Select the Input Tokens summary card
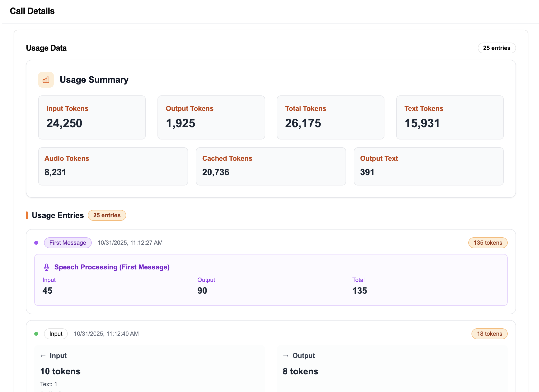This screenshot has width=539, height=392. click(92, 117)
